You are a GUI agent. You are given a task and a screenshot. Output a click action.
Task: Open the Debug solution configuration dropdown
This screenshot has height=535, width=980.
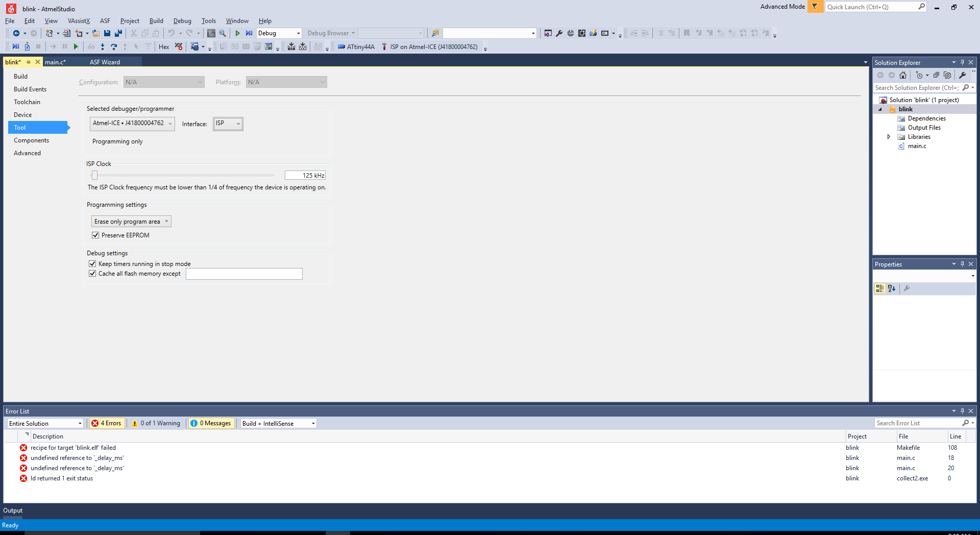click(x=279, y=33)
